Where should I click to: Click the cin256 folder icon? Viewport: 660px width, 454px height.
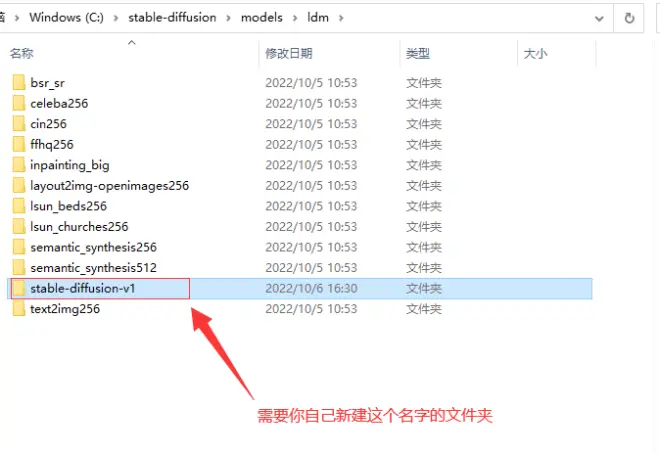pyautogui.click(x=19, y=124)
